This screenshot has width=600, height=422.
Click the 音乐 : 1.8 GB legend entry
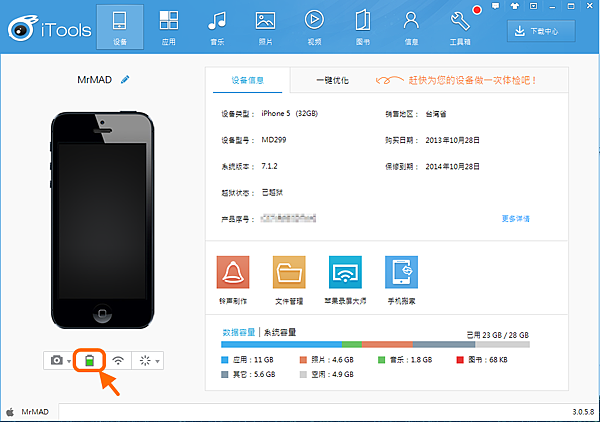coord(405,360)
